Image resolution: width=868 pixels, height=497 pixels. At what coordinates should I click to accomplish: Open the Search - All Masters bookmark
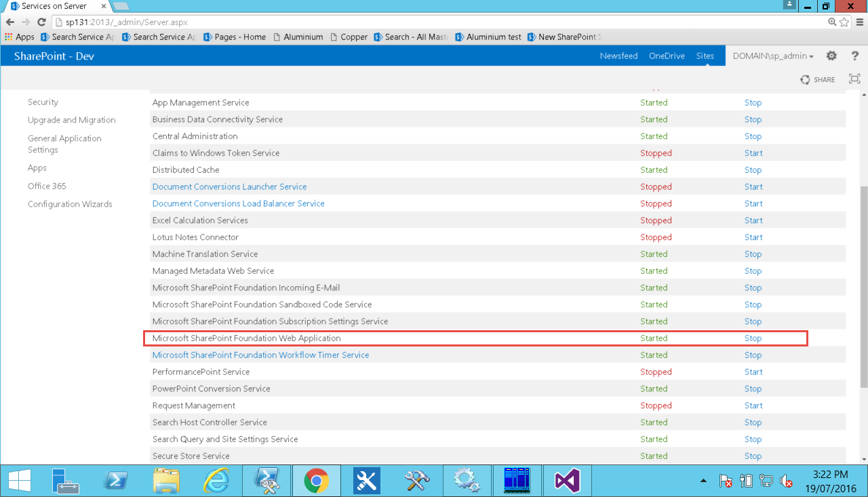(410, 37)
